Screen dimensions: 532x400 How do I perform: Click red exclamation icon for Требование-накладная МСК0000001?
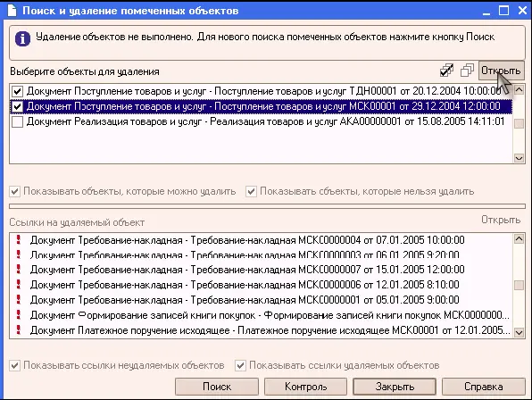[x=19, y=300]
